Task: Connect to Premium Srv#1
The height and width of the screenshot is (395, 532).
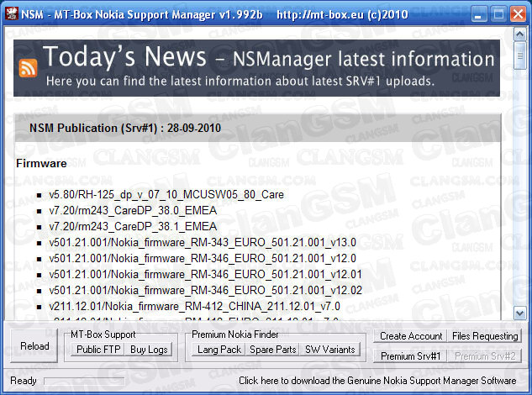Action: (x=410, y=356)
